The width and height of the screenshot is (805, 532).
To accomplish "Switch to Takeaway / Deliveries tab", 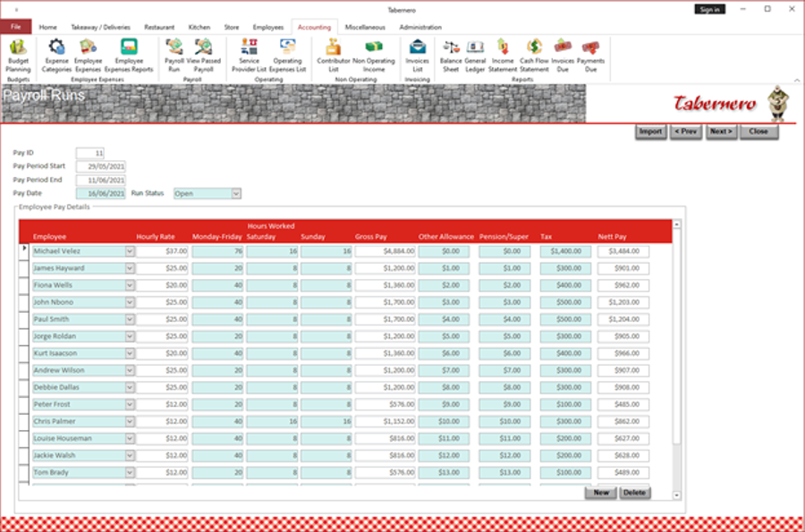I will [100, 27].
